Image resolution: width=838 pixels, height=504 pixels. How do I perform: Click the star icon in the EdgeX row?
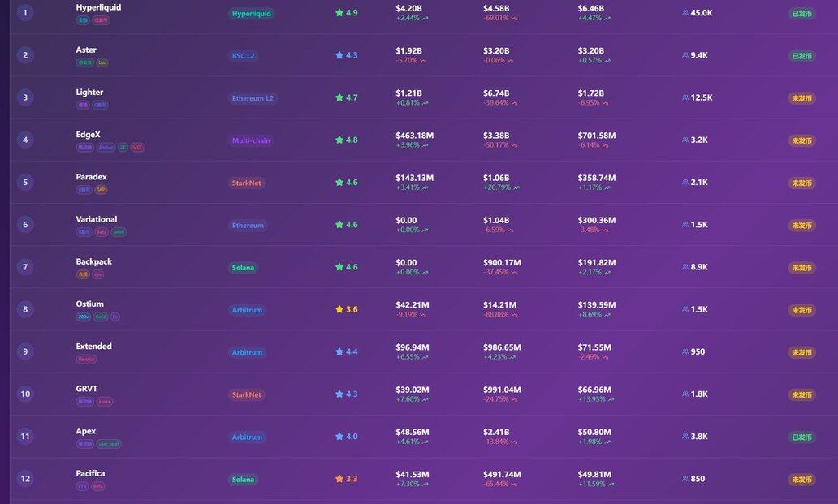tap(339, 140)
